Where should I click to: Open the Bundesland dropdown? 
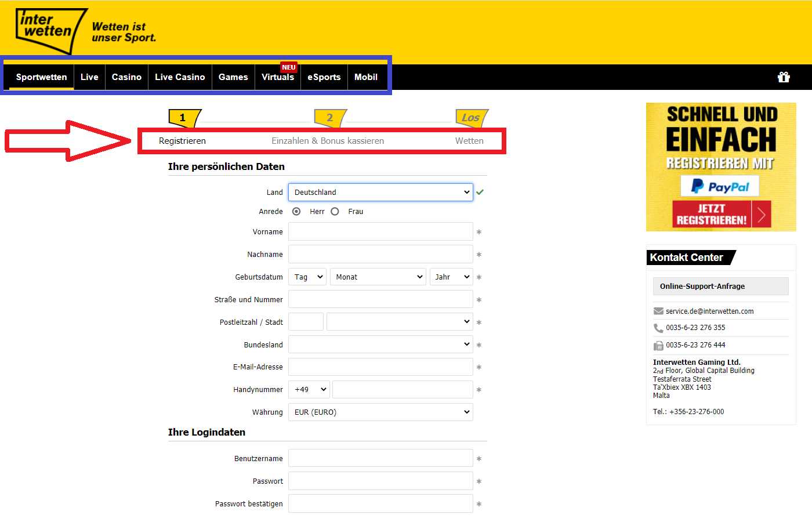pyautogui.click(x=380, y=345)
